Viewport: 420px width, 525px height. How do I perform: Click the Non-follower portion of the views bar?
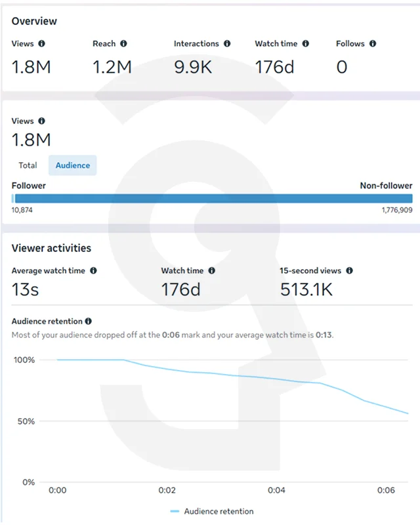(214, 199)
